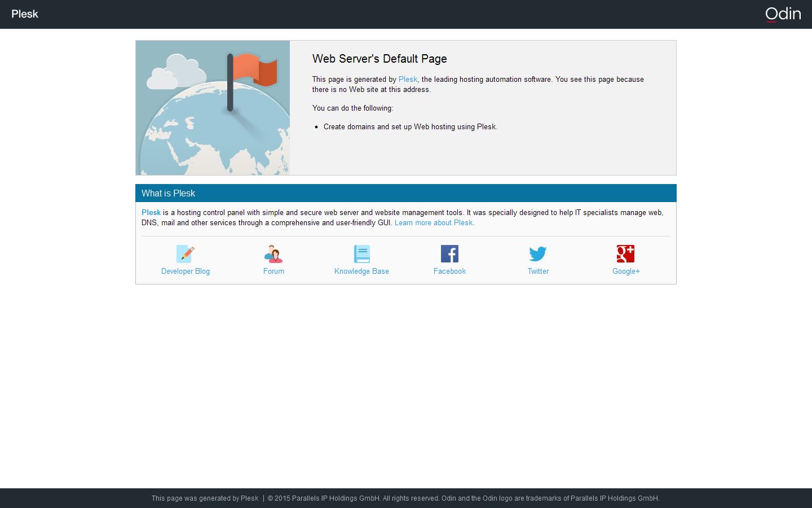Click the Odin logo in the header
The image size is (812, 508).
click(783, 14)
